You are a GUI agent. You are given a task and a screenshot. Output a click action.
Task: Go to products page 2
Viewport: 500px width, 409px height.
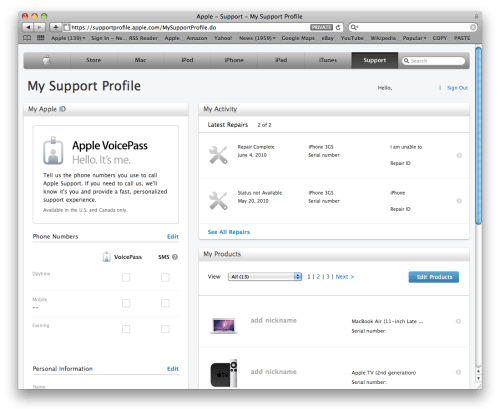click(318, 277)
